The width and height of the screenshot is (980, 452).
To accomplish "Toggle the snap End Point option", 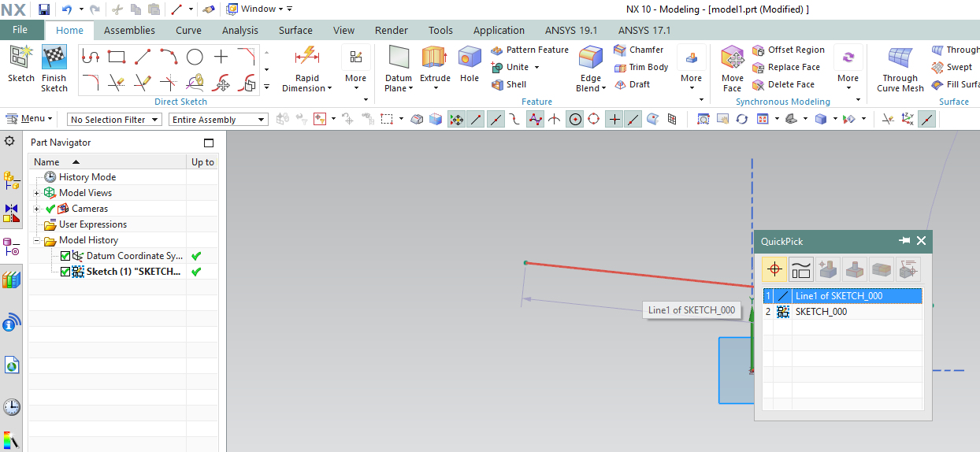I will coord(476,119).
